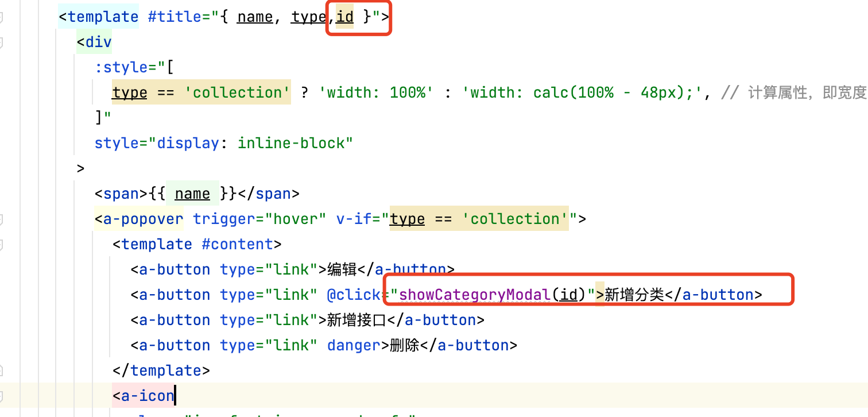
Task: Click the 编辑 button text
Action: (x=342, y=270)
